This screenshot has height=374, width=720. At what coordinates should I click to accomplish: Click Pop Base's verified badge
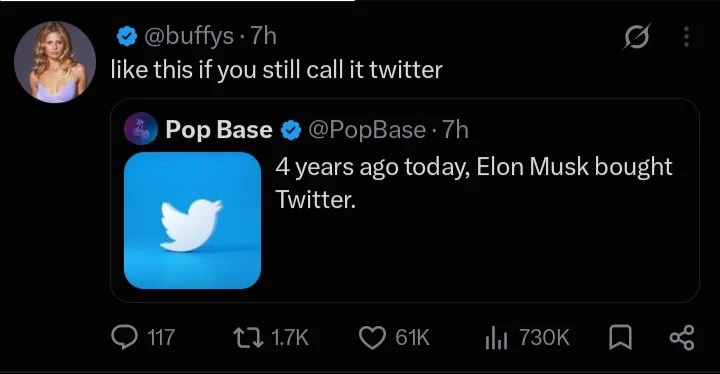tap(291, 130)
